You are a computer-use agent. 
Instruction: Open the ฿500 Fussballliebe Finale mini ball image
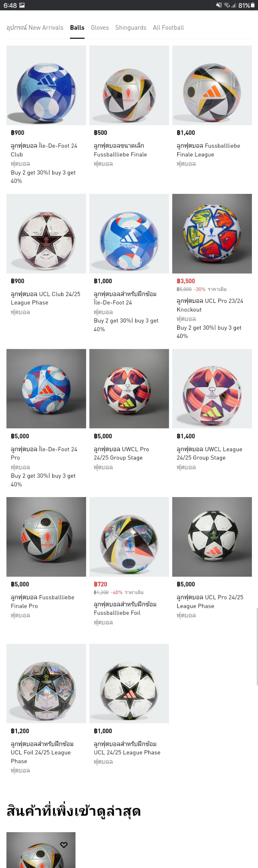(x=129, y=85)
